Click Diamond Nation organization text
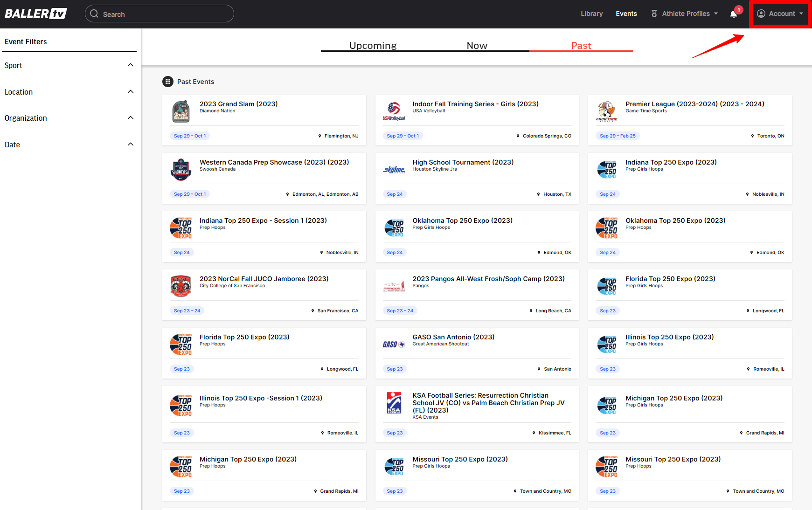 (217, 111)
